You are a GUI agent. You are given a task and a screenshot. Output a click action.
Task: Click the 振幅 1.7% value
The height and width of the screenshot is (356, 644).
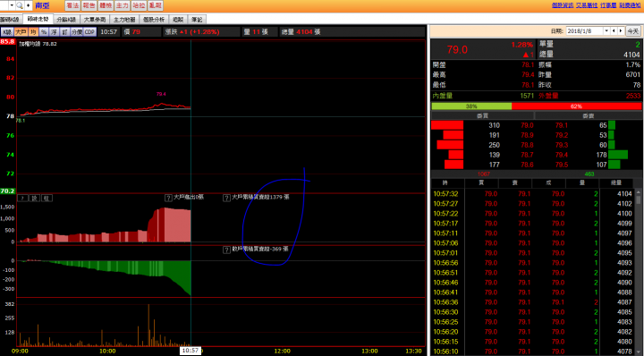[633, 65]
